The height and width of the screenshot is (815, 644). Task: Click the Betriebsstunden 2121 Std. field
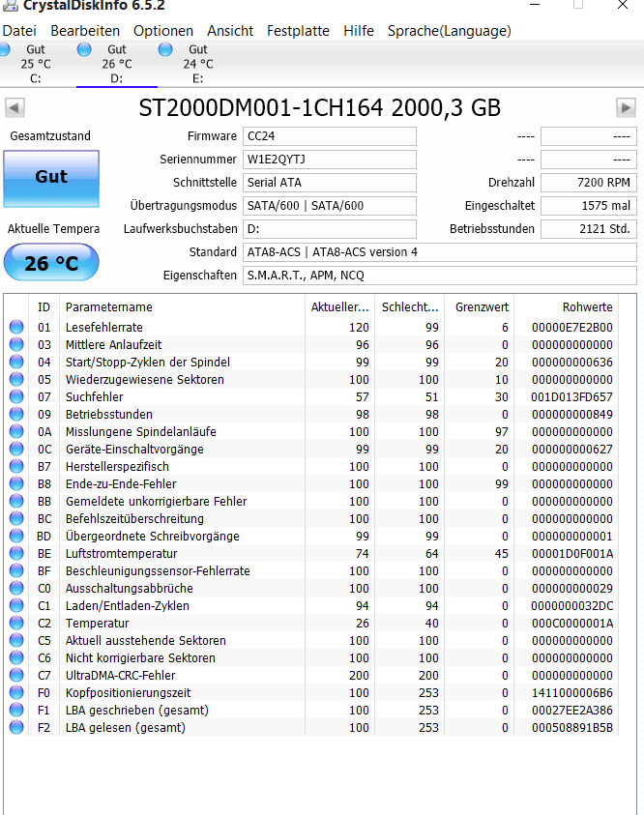(x=588, y=229)
